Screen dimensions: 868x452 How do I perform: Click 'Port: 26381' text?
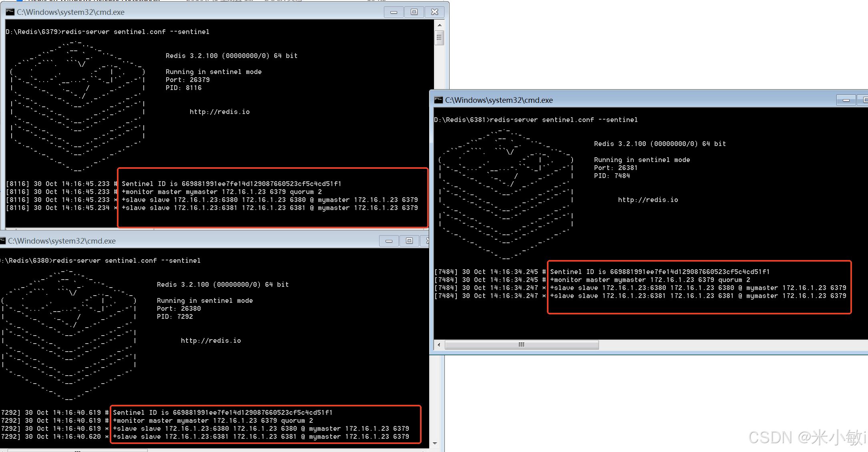click(x=616, y=168)
